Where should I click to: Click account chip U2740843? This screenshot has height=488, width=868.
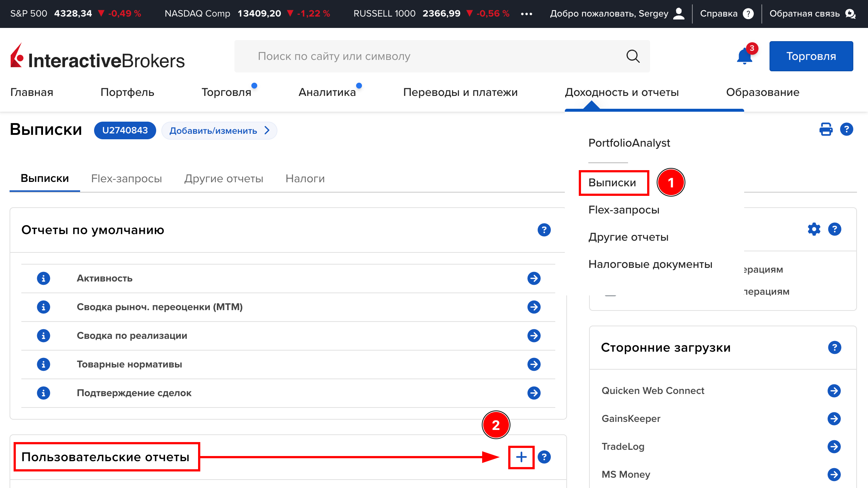(x=125, y=130)
